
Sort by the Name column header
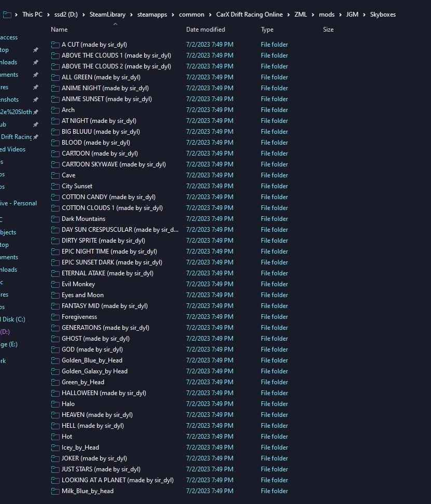(x=59, y=30)
